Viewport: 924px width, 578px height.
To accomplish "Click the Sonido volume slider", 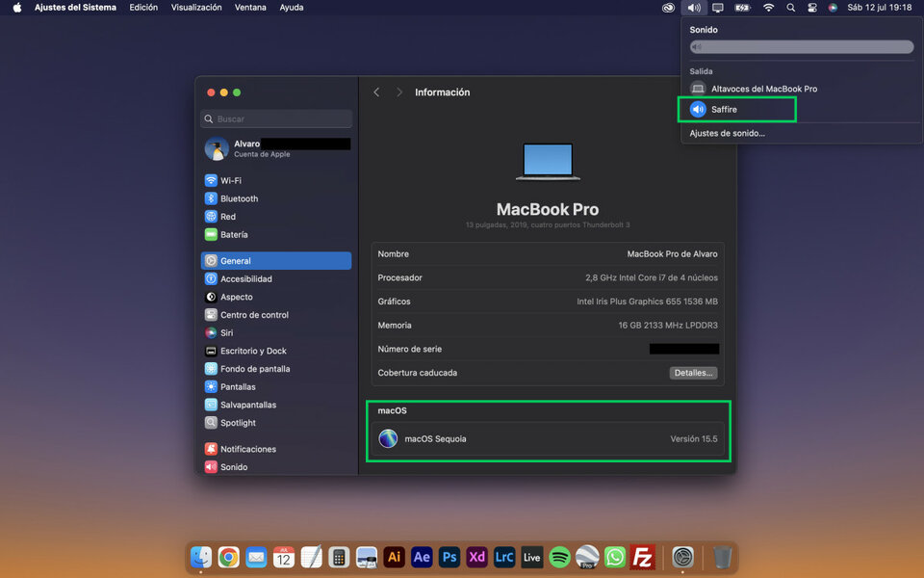I will [801, 47].
